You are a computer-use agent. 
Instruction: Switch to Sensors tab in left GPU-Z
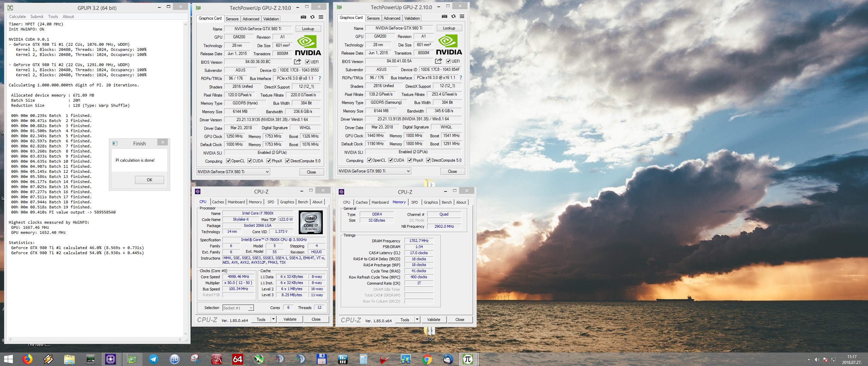tap(232, 19)
